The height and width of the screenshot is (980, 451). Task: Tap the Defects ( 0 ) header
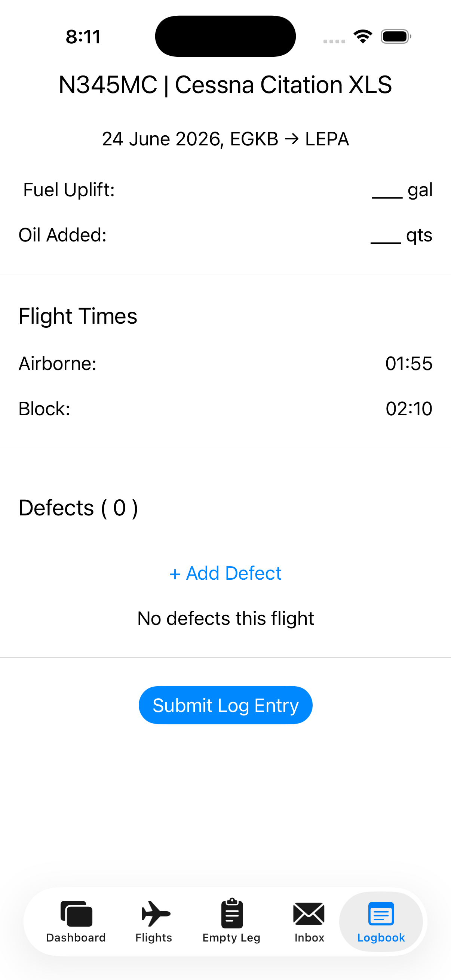coord(78,508)
